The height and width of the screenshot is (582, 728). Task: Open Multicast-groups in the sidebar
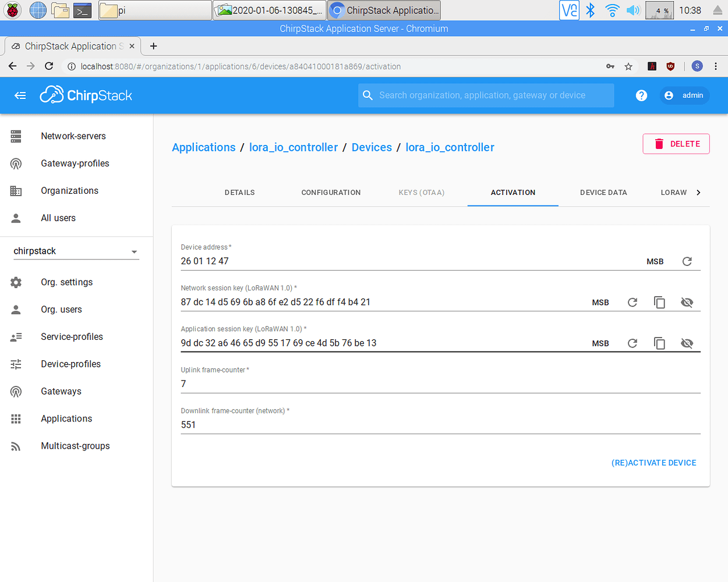[75, 446]
